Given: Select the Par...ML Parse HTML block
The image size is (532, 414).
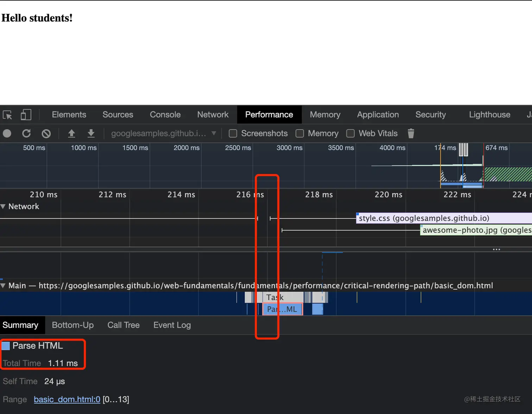Looking at the screenshot, I should (x=283, y=309).
